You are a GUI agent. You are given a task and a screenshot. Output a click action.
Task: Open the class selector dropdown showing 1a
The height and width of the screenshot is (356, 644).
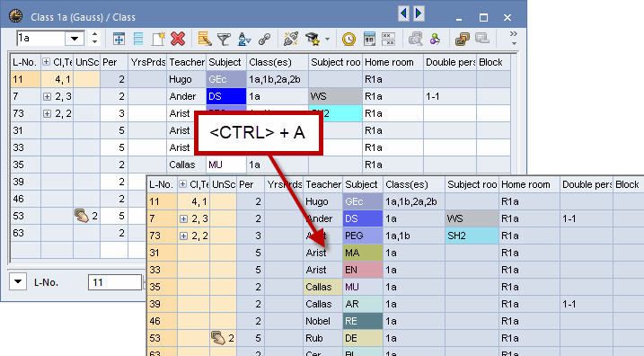click(75, 39)
